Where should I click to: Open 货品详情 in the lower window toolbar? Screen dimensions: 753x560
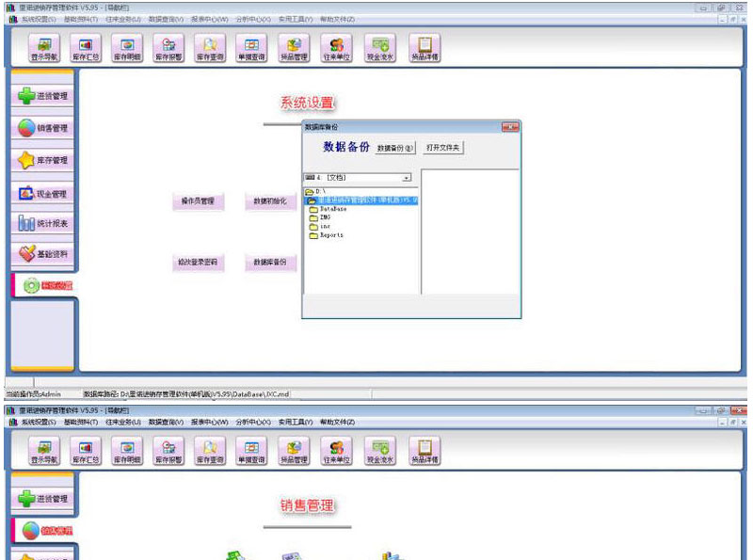tap(425, 451)
